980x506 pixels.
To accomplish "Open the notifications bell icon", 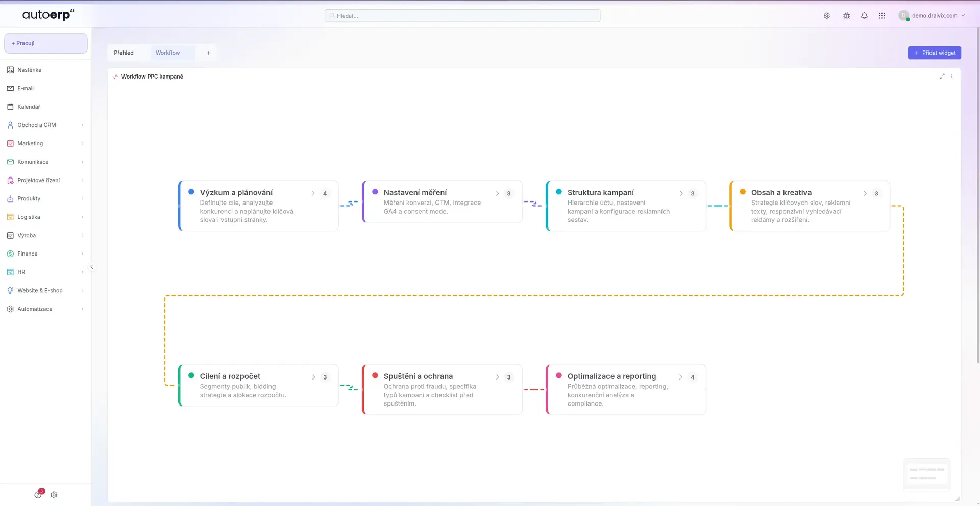I will 864,16.
